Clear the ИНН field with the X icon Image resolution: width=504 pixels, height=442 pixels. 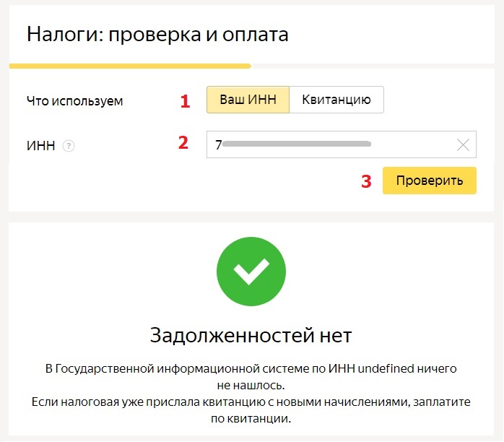click(464, 145)
